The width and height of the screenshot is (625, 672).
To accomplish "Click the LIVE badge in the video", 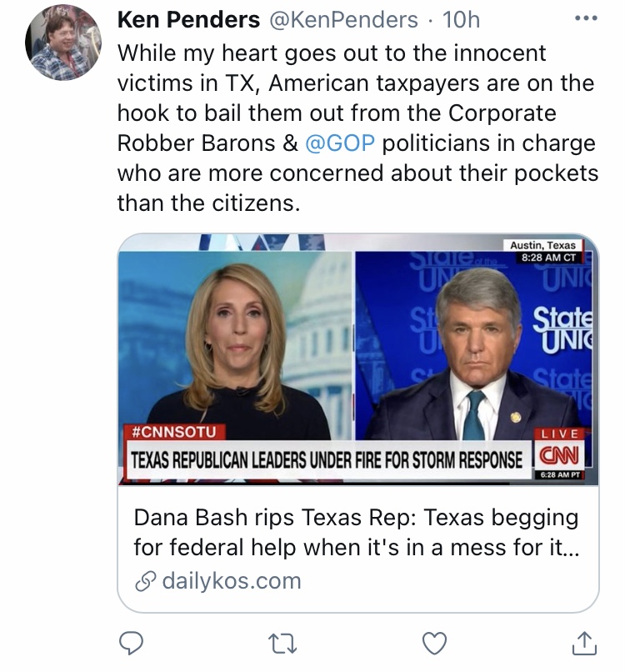I will point(559,434).
